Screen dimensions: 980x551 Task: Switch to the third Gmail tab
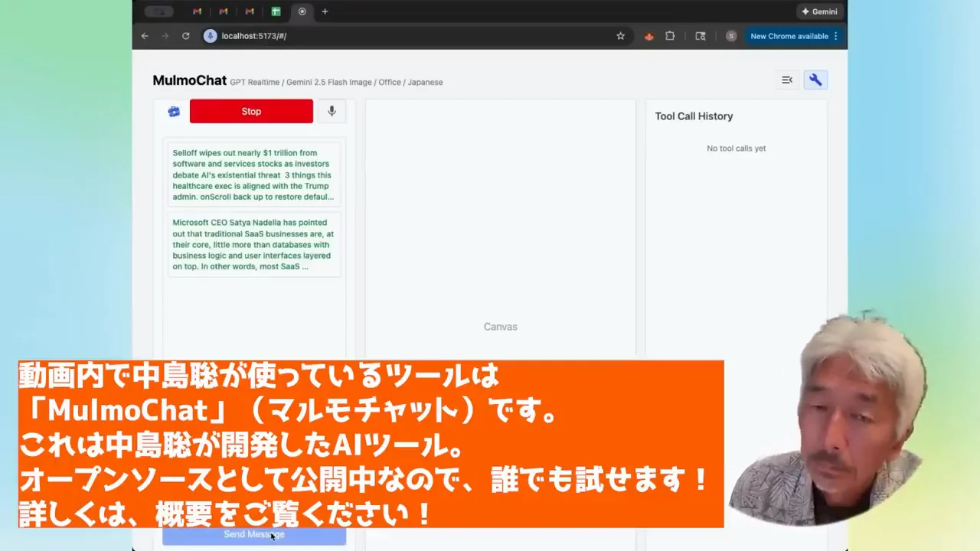[x=250, y=11]
